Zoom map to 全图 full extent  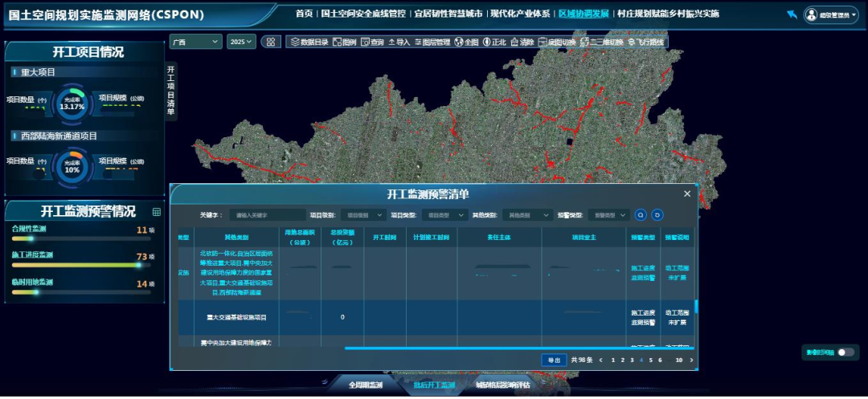click(466, 42)
